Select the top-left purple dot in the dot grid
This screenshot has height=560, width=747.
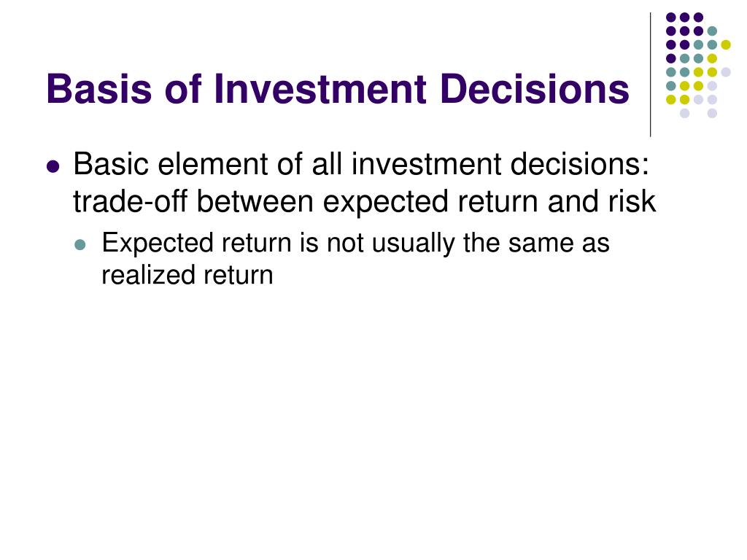tap(671, 17)
